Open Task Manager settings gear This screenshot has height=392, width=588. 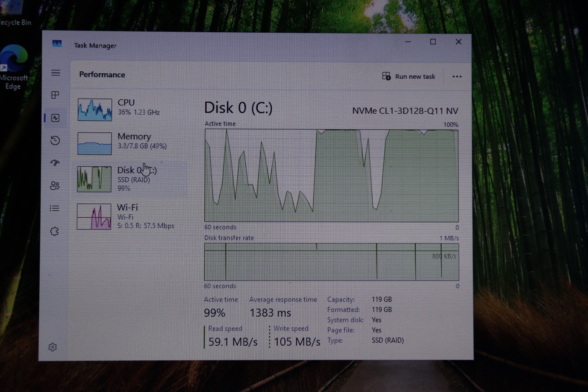click(53, 347)
